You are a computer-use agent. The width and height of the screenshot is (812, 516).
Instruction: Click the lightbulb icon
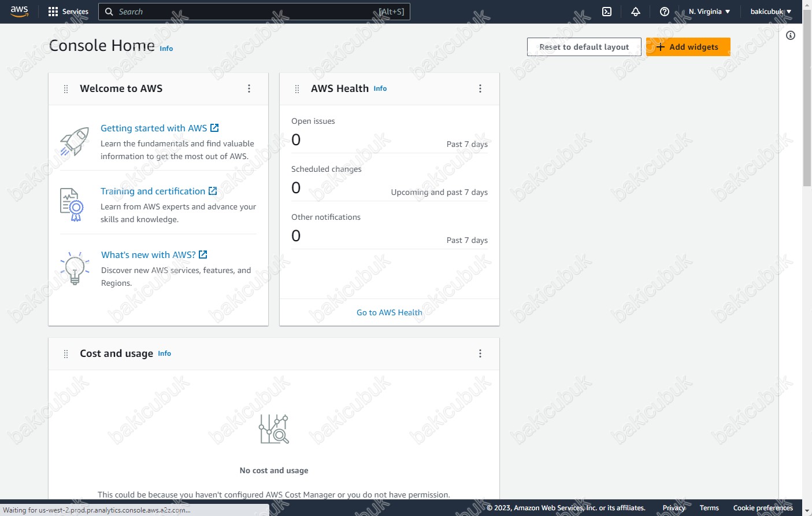coord(75,268)
